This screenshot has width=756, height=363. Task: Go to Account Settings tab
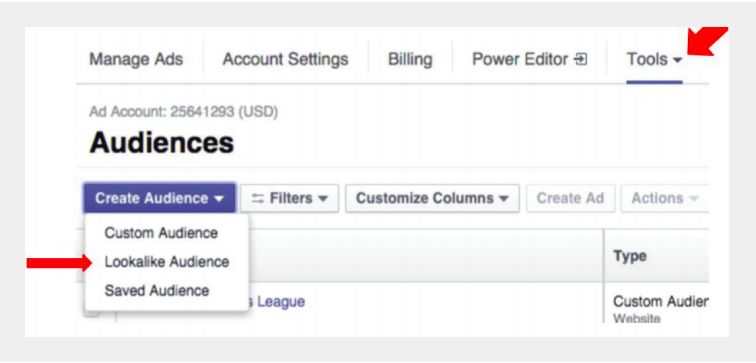click(285, 60)
